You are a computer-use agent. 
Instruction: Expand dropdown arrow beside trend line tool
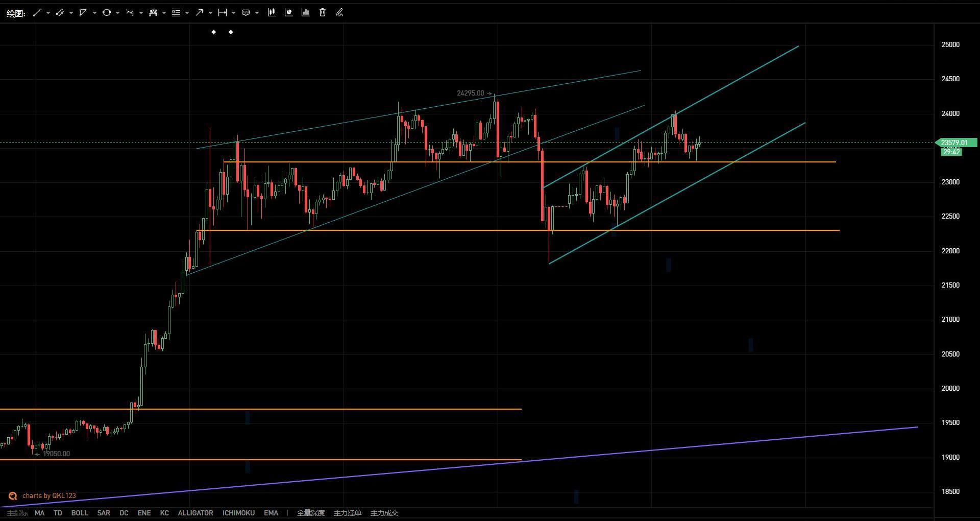coord(48,13)
